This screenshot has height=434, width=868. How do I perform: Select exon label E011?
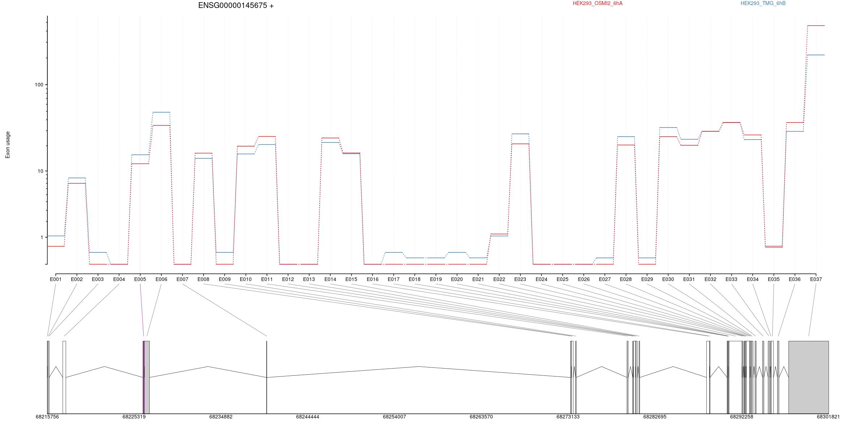click(267, 280)
